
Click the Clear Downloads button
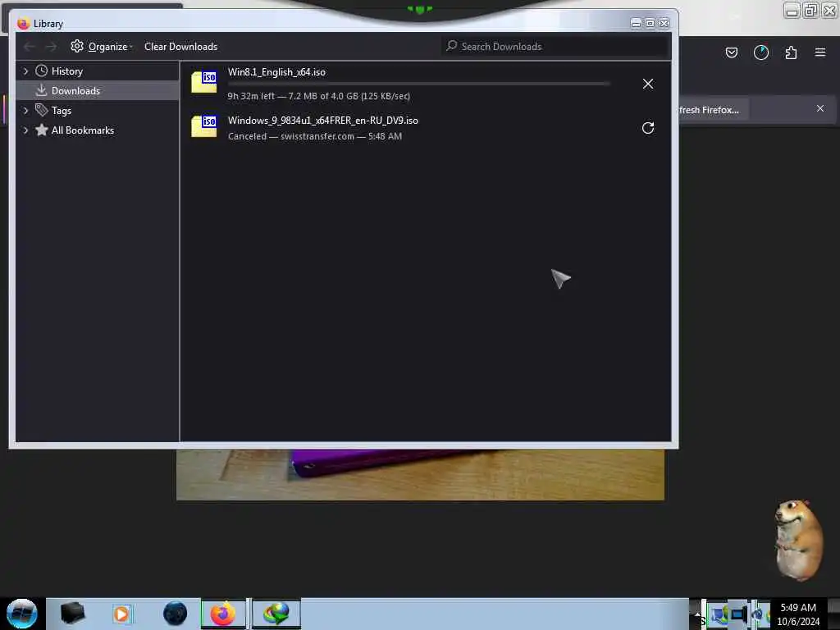[x=180, y=47]
